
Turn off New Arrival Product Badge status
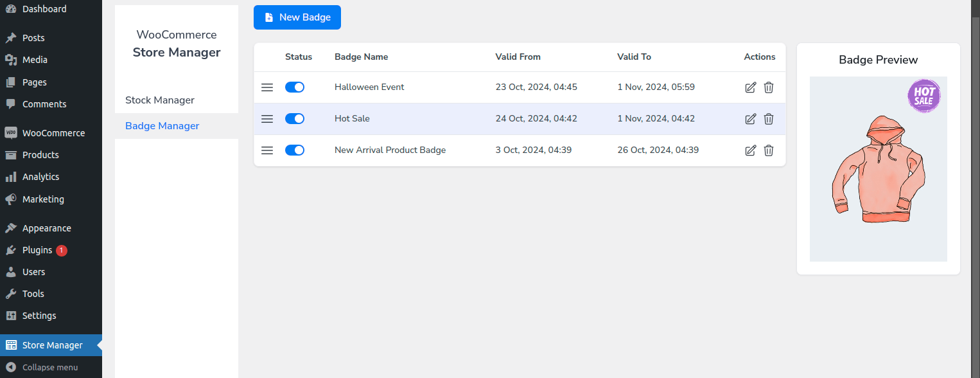click(x=295, y=150)
